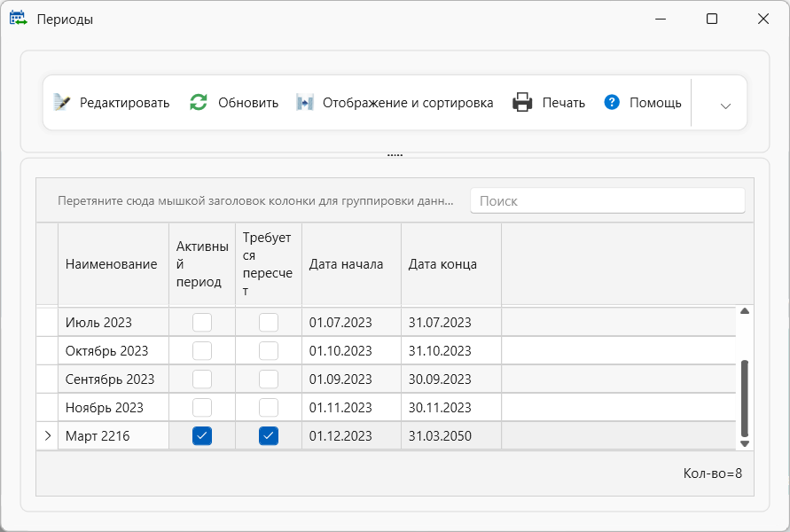Click the panel splitter dots handle
The width and height of the screenshot is (790, 532).
(395, 155)
